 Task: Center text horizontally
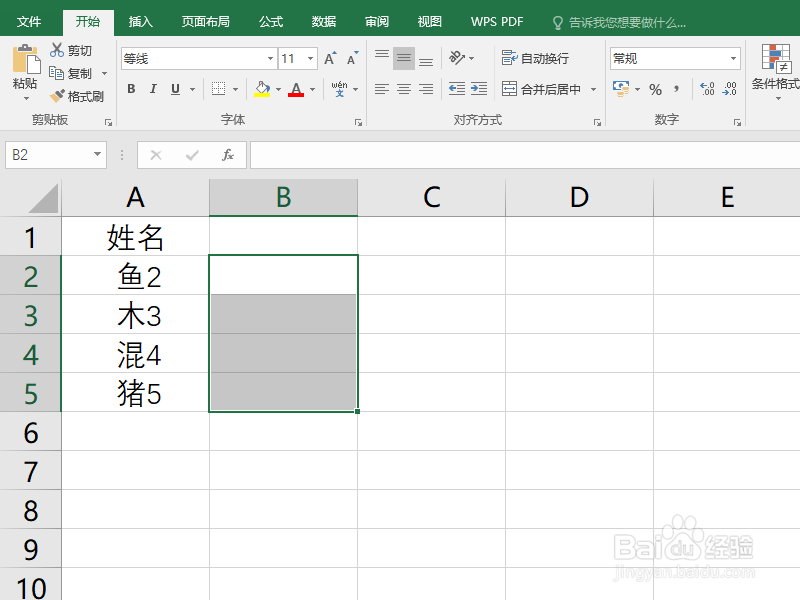point(404,89)
